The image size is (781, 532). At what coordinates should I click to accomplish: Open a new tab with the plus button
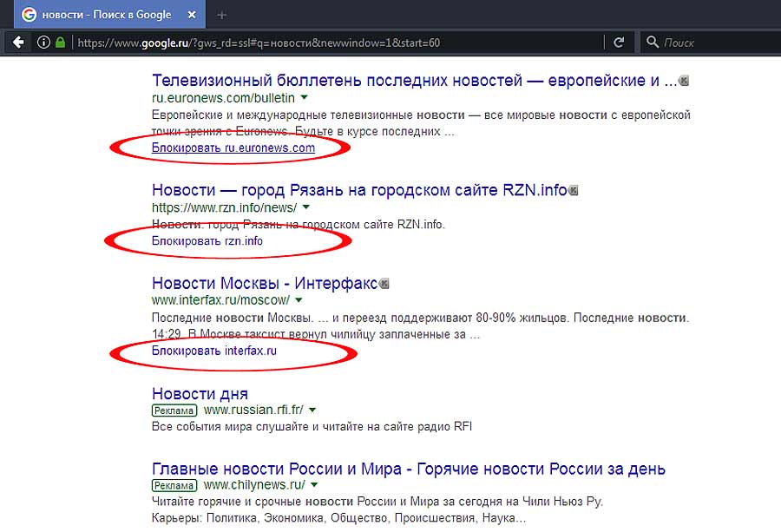point(221,16)
